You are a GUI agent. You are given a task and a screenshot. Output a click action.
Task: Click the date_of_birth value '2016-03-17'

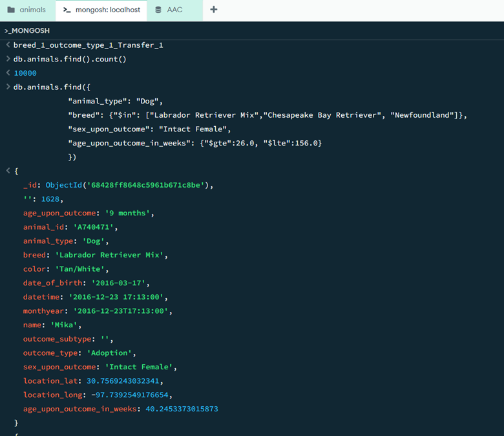pos(119,283)
